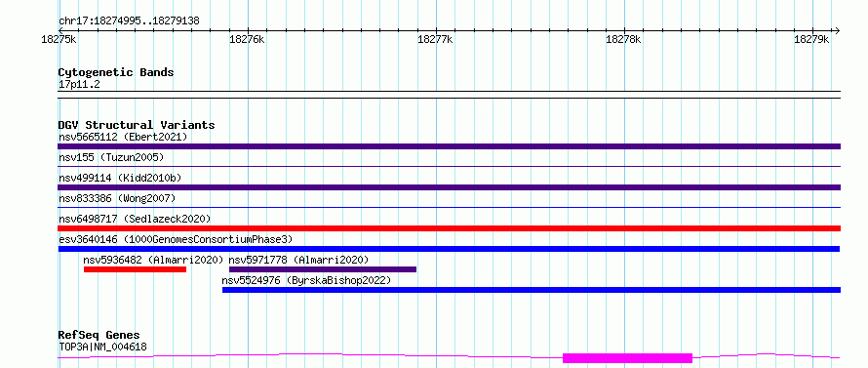Open variant label esv3640146 (1000GenomesConsortiumPhase3)
The image size is (868, 368).
coord(176,239)
